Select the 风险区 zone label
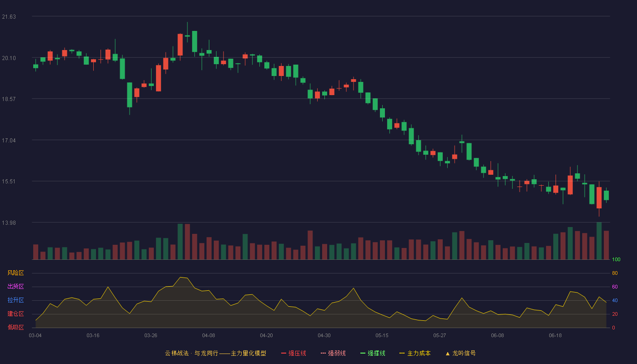The width and height of the screenshot is (637, 364). (15, 273)
